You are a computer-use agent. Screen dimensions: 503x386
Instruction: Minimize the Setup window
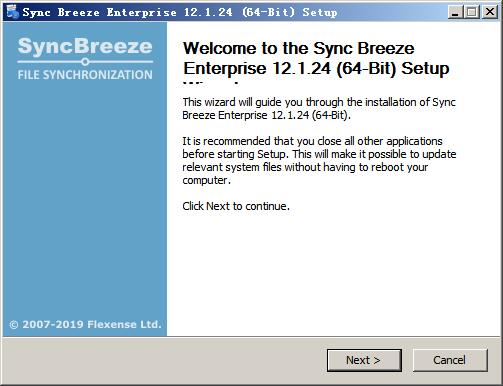[x=455, y=12]
